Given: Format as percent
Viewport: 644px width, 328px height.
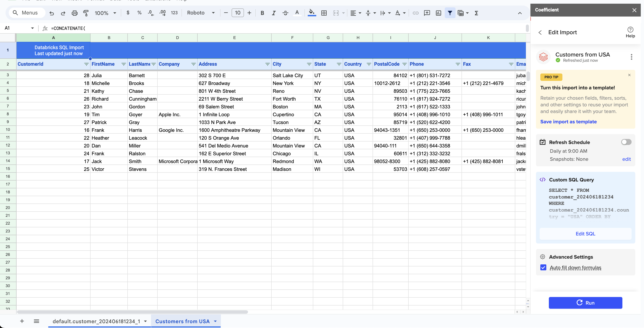Looking at the screenshot, I should 140,13.
